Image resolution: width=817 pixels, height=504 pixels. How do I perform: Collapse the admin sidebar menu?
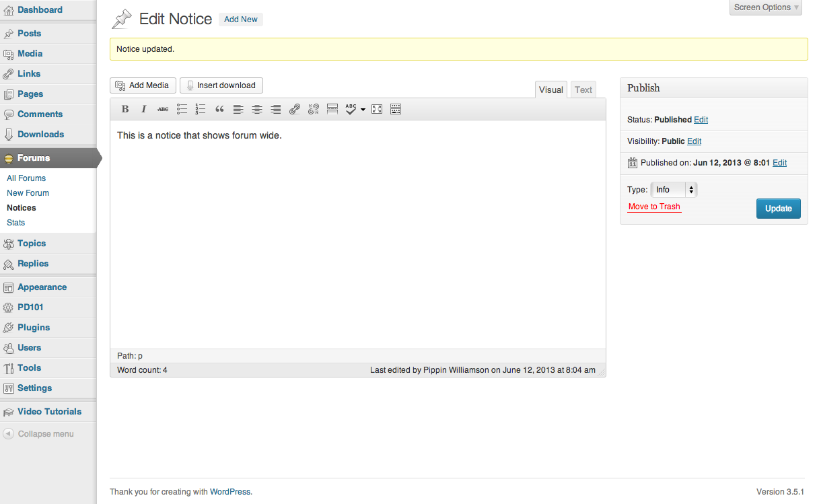[46, 434]
